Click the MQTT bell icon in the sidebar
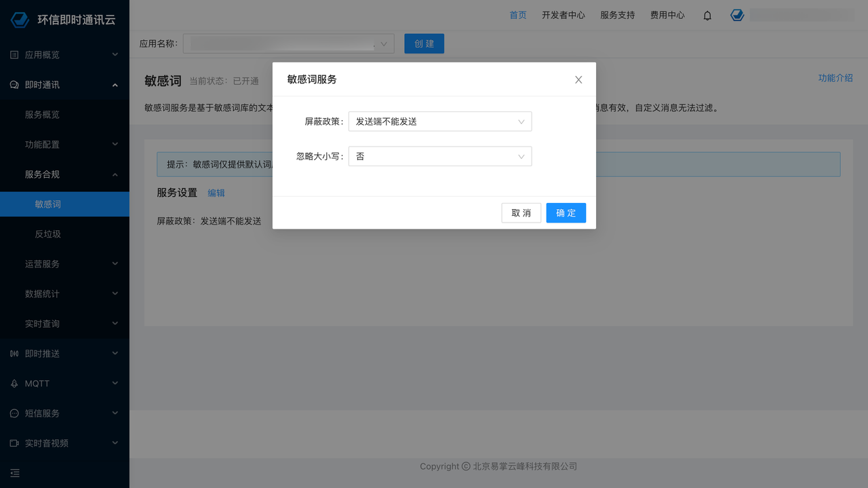 point(14,383)
